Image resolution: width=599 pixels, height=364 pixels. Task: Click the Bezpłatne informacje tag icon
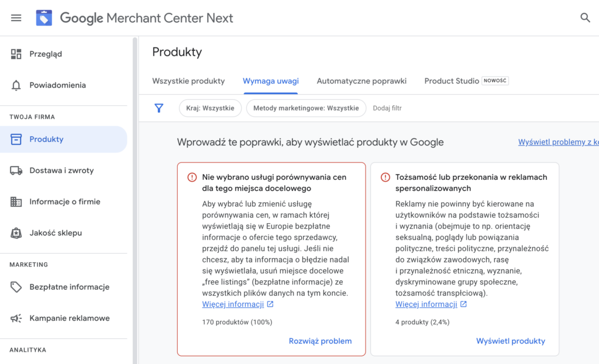pyautogui.click(x=16, y=287)
